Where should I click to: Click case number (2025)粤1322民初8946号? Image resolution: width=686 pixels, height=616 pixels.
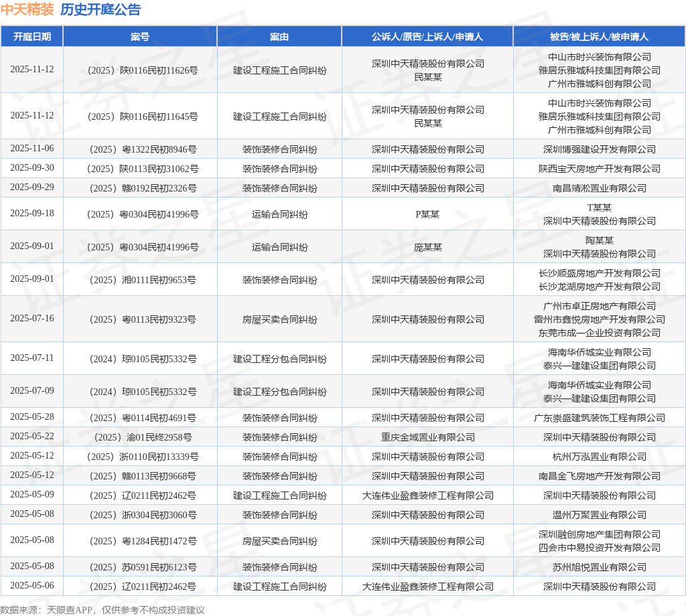coord(143,149)
